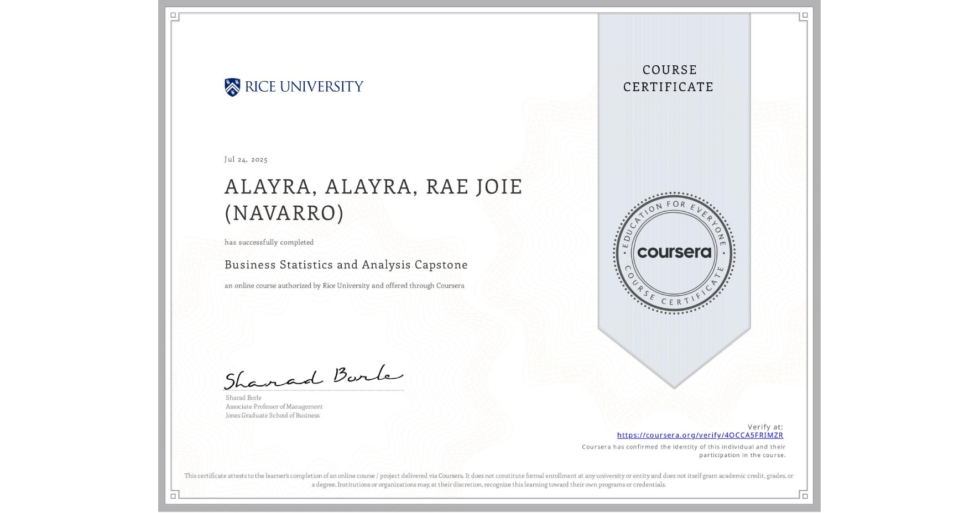Open the coursera.org verify link
Viewport: 980px width, 513px height.
[700, 435]
